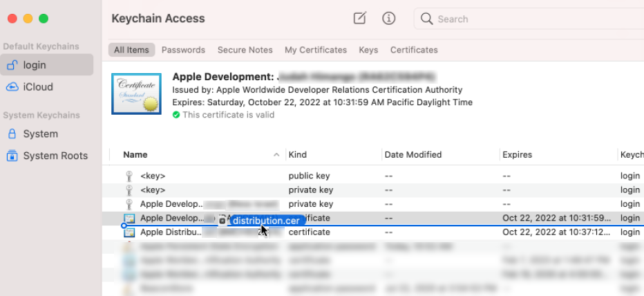Show the Secure Notes tab
644x296 pixels.
click(245, 50)
